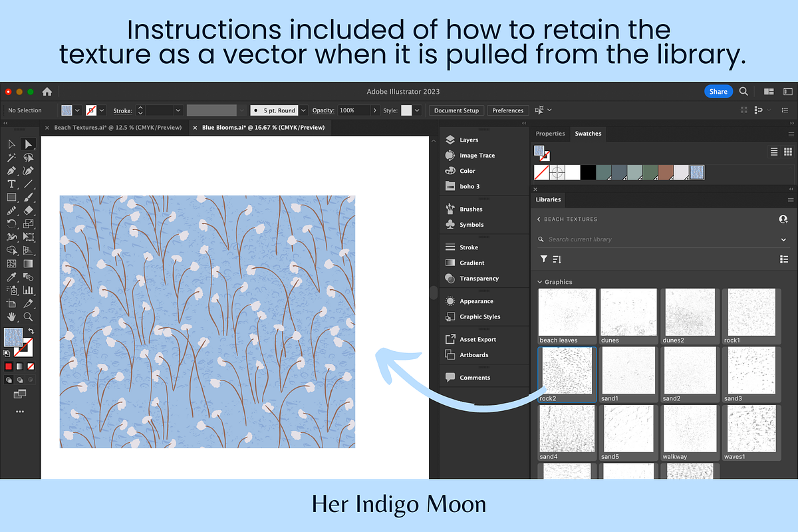The height and width of the screenshot is (532, 798).
Task: Click the blue Share button
Action: click(x=718, y=92)
